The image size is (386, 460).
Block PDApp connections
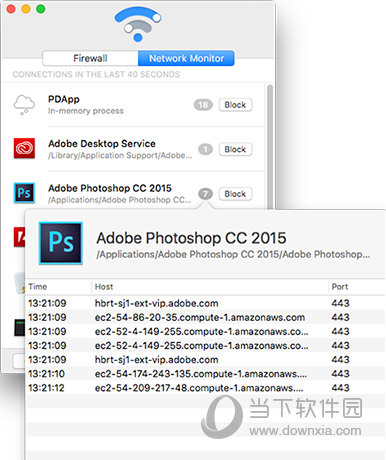click(235, 105)
